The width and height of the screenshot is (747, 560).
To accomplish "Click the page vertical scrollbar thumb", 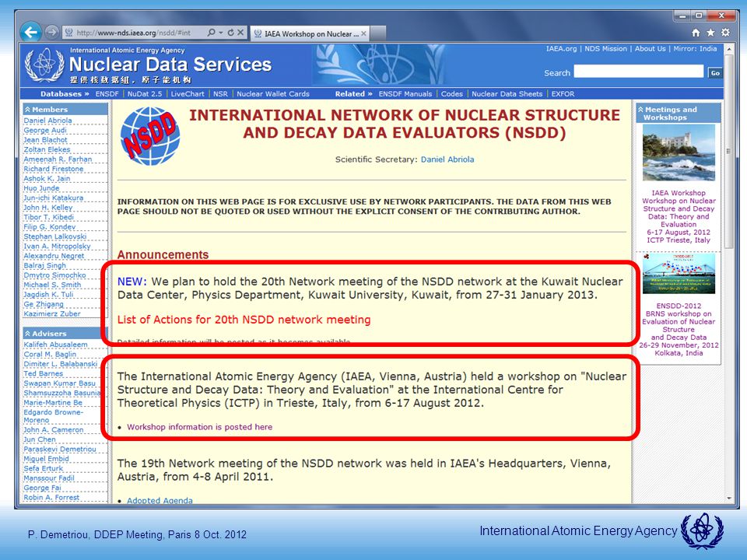I will tap(728, 151).
